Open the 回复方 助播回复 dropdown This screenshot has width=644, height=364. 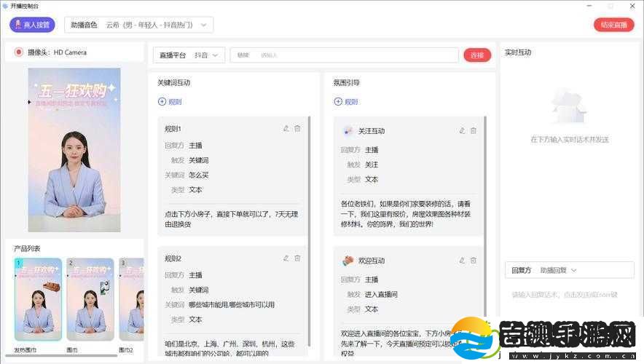[x=557, y=270]
